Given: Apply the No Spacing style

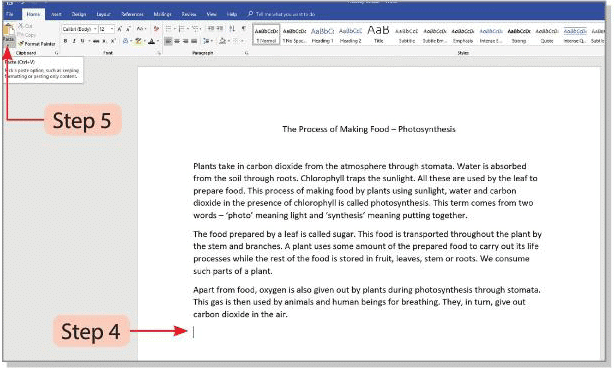Looking at the screenshot, I should [x=294, y=34].
